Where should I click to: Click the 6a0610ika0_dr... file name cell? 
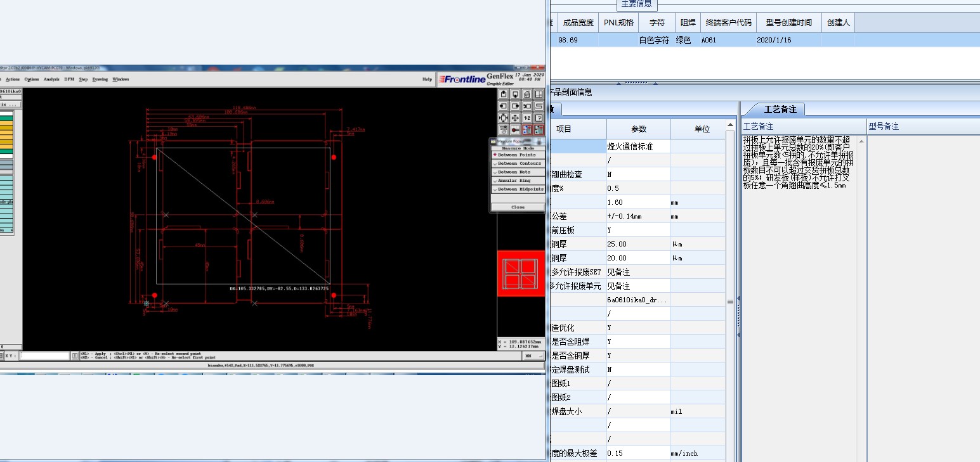tap(638, 300)
